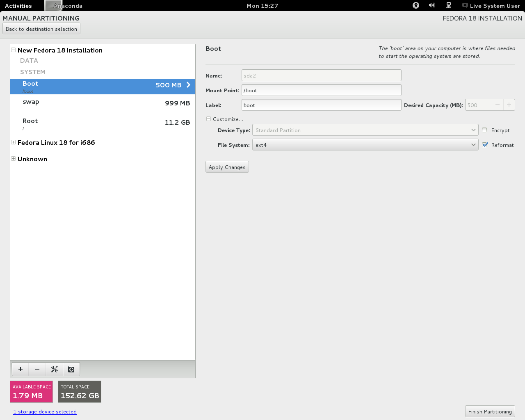Click the chat status icon beside Live System User
525x420 pixels.
(x=465, y=5)
